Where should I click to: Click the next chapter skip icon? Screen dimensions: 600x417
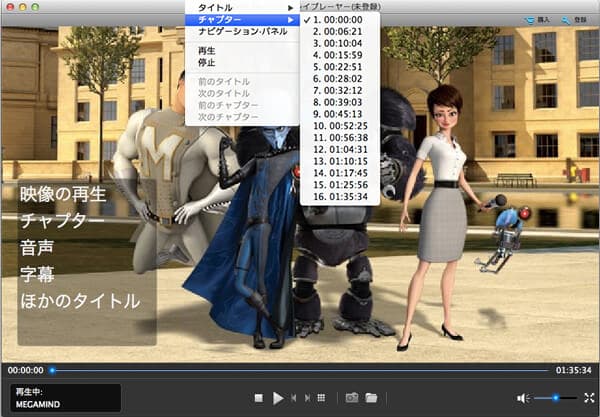(x=306, y=398)
